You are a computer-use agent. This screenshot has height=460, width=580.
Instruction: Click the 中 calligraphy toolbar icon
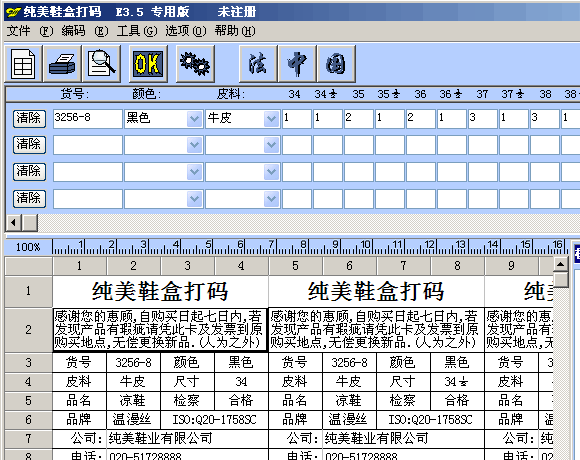click(x=297, y=64)
